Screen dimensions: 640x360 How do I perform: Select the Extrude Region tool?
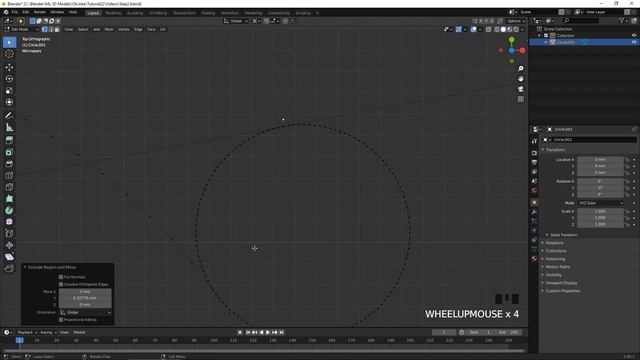[x=9, y=140]
